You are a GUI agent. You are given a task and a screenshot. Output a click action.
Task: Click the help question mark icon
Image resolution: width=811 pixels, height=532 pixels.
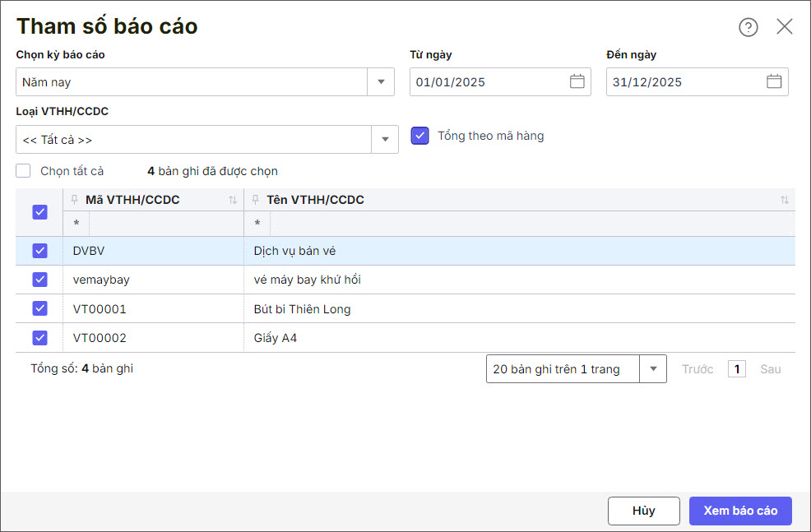[748, 27]
